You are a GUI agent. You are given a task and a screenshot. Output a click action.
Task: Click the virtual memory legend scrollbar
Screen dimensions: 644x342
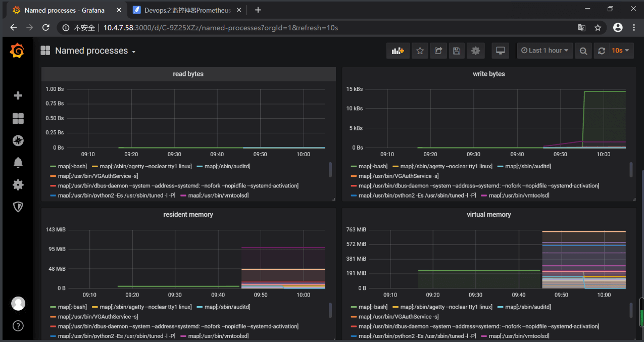click(631, 310)
